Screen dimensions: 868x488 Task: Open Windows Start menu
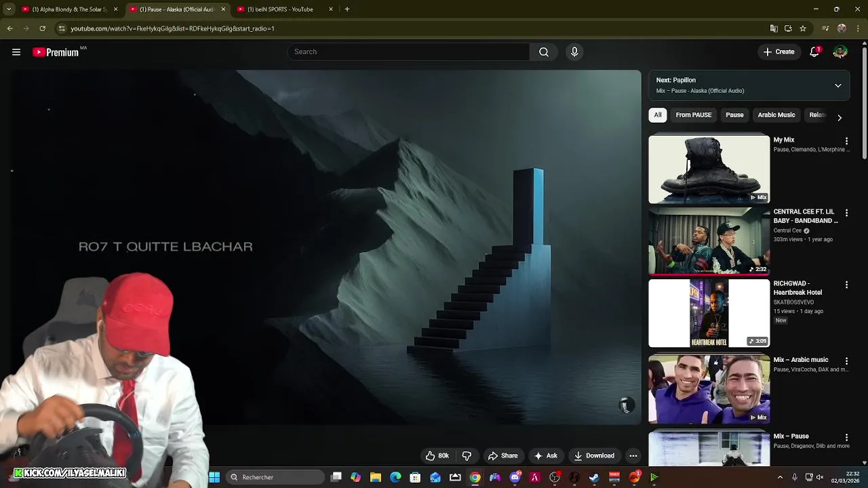point(214,477)
